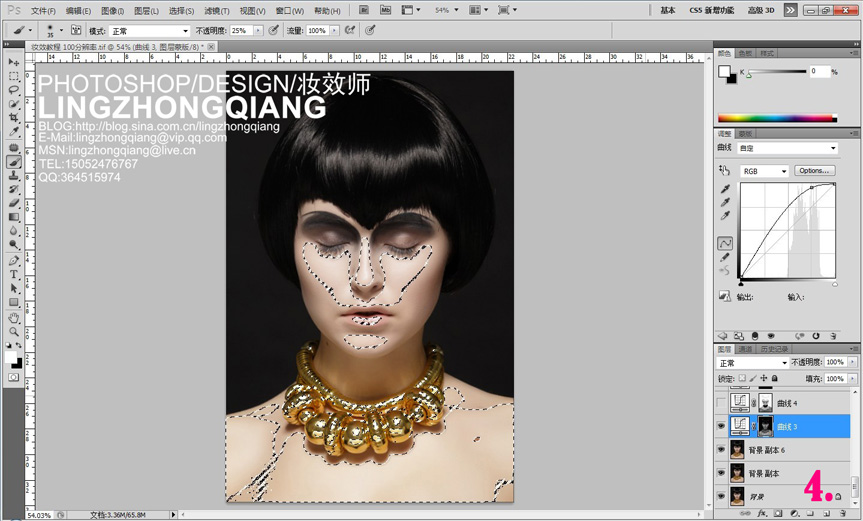Select the Rectangle shape tool

coord(13,302)
